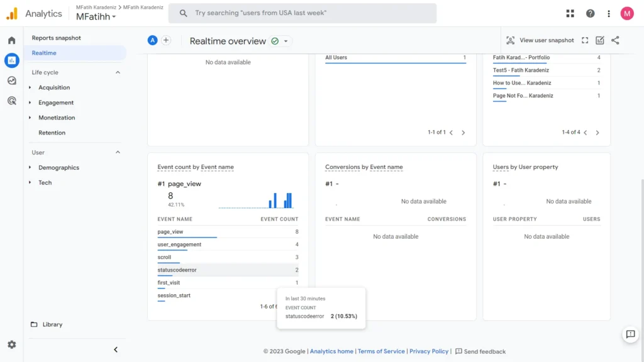
Task: Select the Realtime menu item
Action: pyautogui.click(x=43, y=53)
